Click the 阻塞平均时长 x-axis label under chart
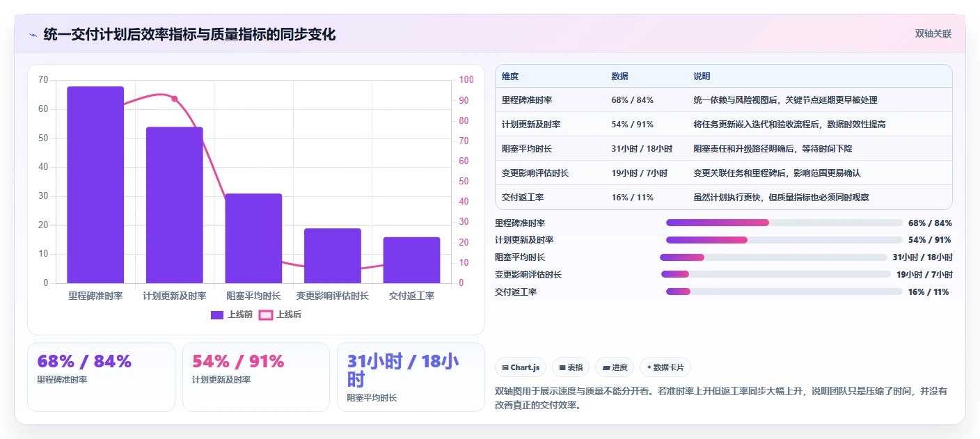 pos(253,296)
